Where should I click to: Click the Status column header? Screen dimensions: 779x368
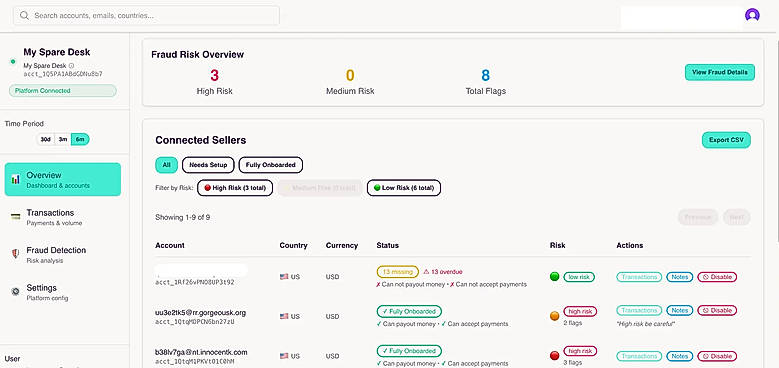pyautogui.click(x=388, y=245)
